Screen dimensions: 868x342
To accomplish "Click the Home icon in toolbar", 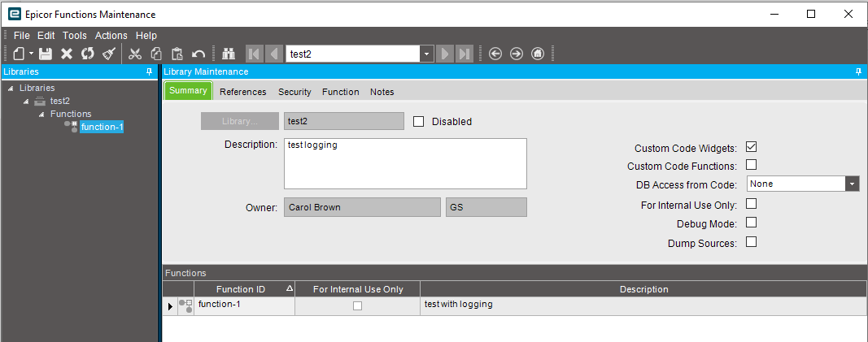I will (538, 54).
